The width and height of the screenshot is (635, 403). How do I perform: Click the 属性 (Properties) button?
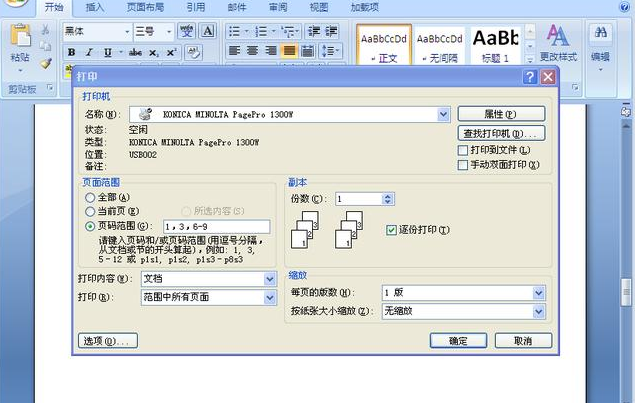(x=501, y=114)
